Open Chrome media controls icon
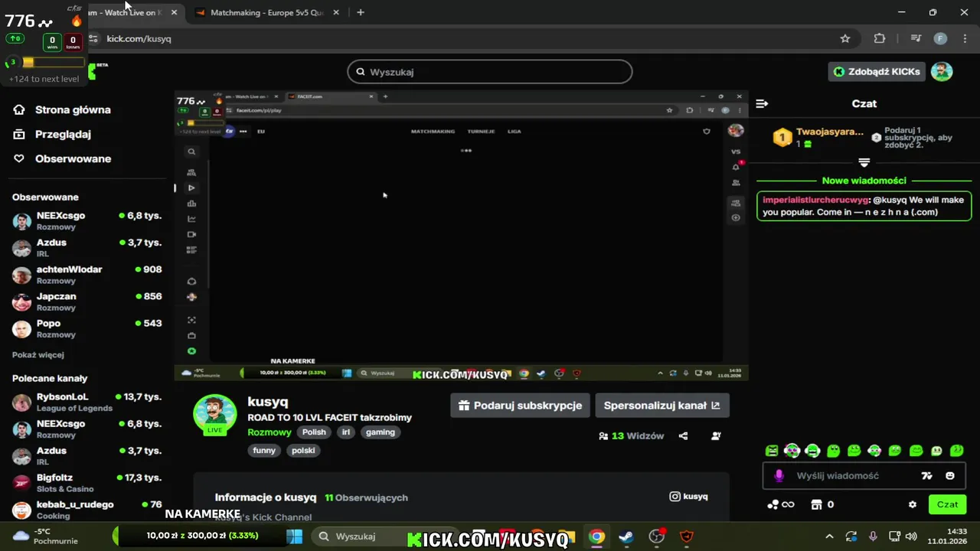Viewport: 980px width, 551px height. point(916,38)
